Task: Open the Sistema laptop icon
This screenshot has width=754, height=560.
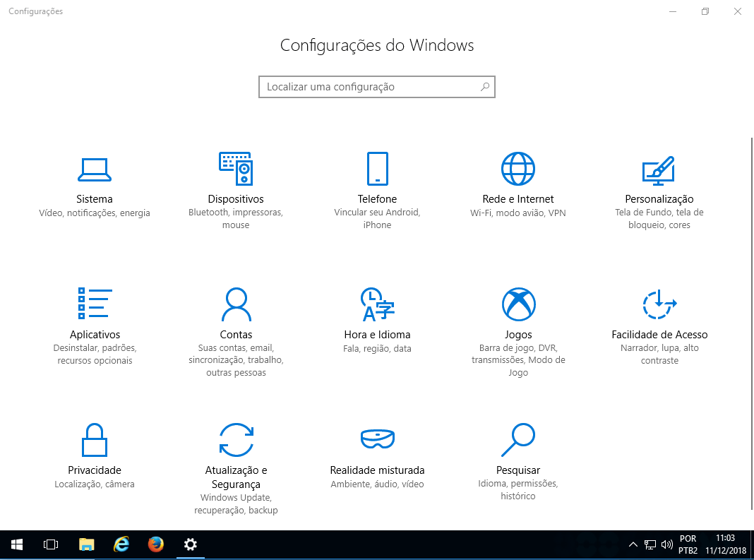Action: pos(95,169)
